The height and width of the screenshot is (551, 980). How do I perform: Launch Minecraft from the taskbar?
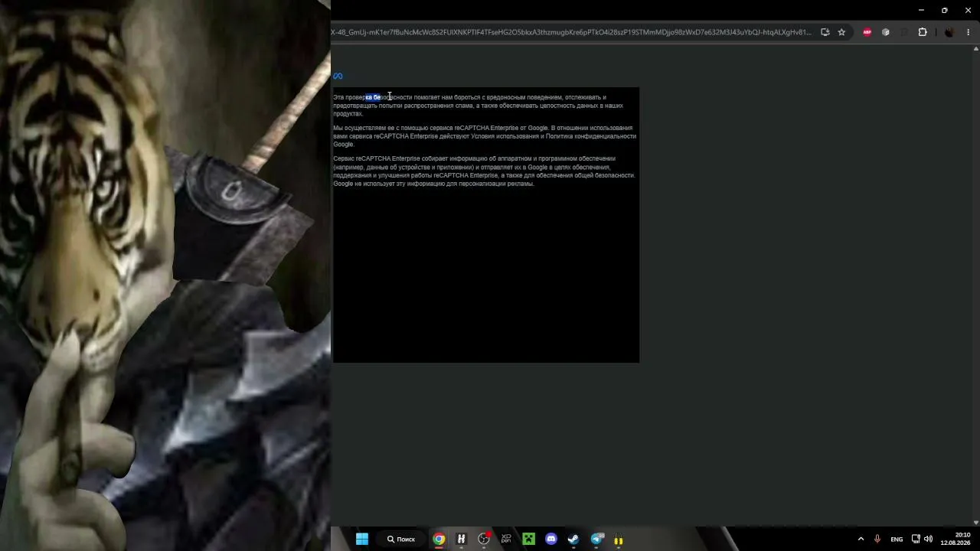528,539
